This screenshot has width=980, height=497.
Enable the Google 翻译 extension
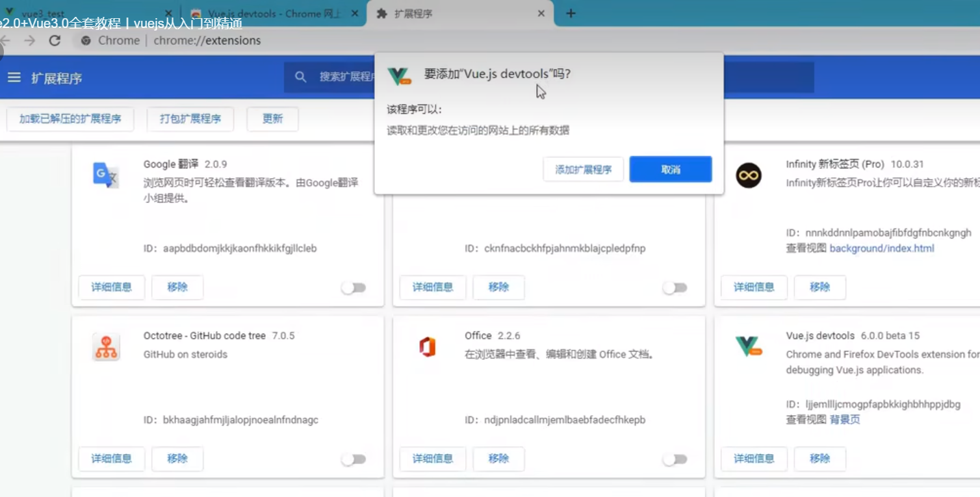(354, 288)
